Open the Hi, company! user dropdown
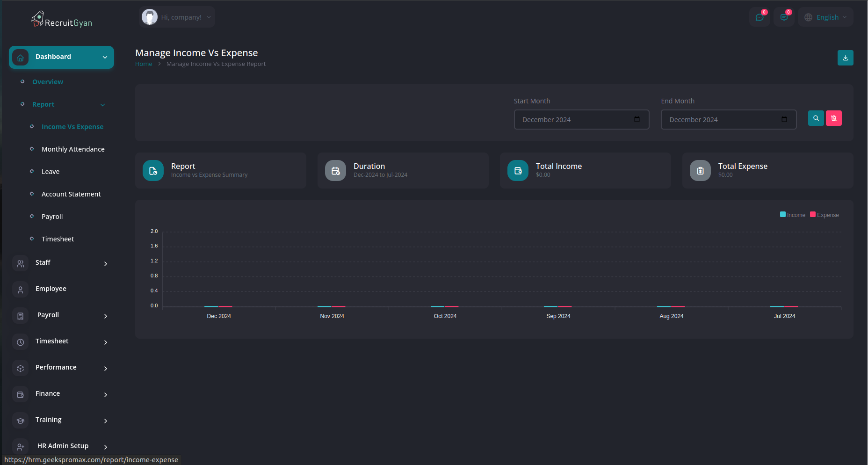The image size is (868, 465). point(177,17)
